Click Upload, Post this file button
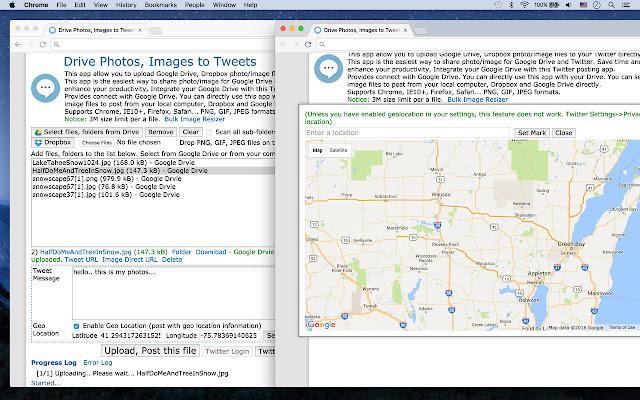The width and height of the screenshot is (640, 400). [x=150, y=351]
